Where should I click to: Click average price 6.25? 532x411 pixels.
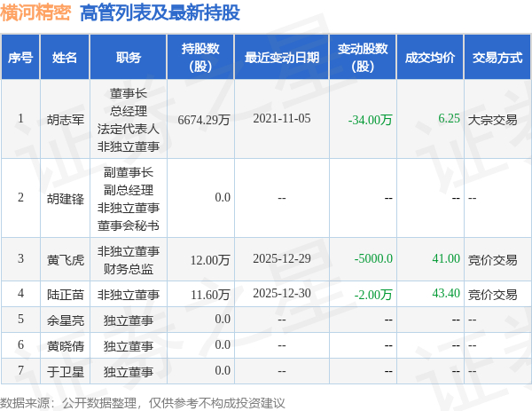[449, 118]
